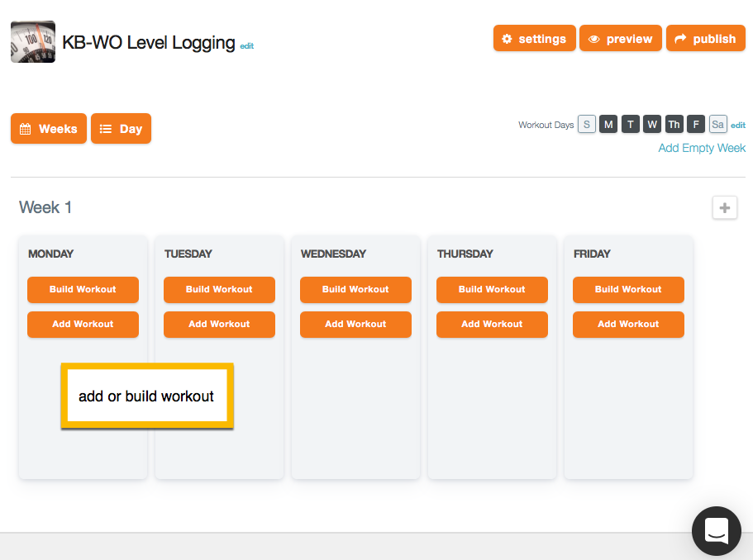The image size is (753, 560).
Task: Publish the program using the arrow button
Action: (x=705, y=39)
